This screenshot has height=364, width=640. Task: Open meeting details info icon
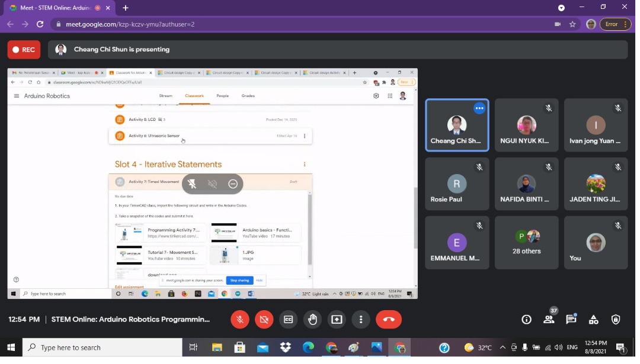coord(526,320)
